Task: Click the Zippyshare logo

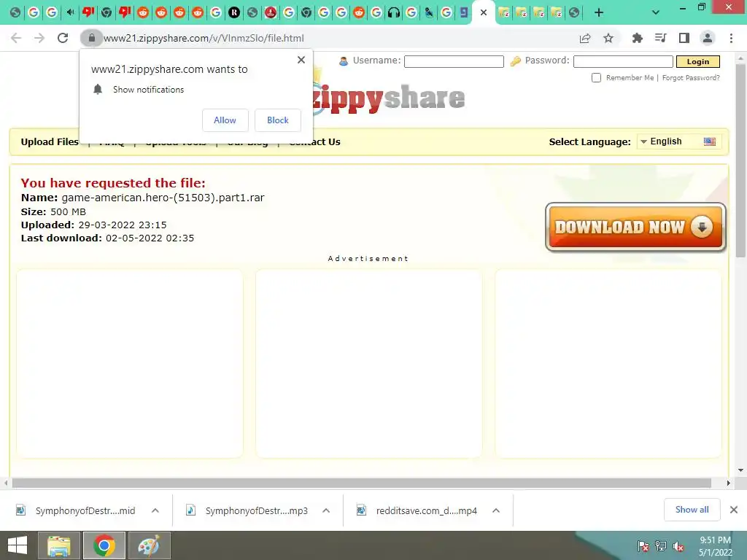Action: [x=389, y=98]
